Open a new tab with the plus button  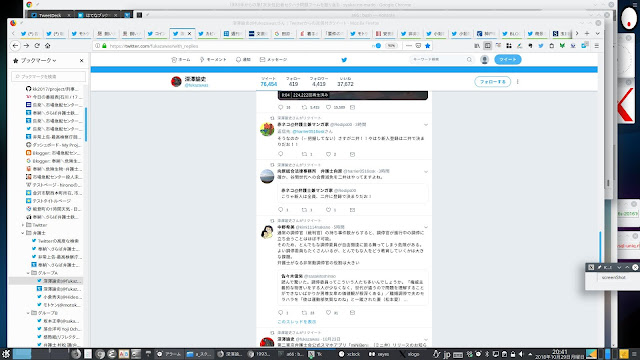coord(587,33)
